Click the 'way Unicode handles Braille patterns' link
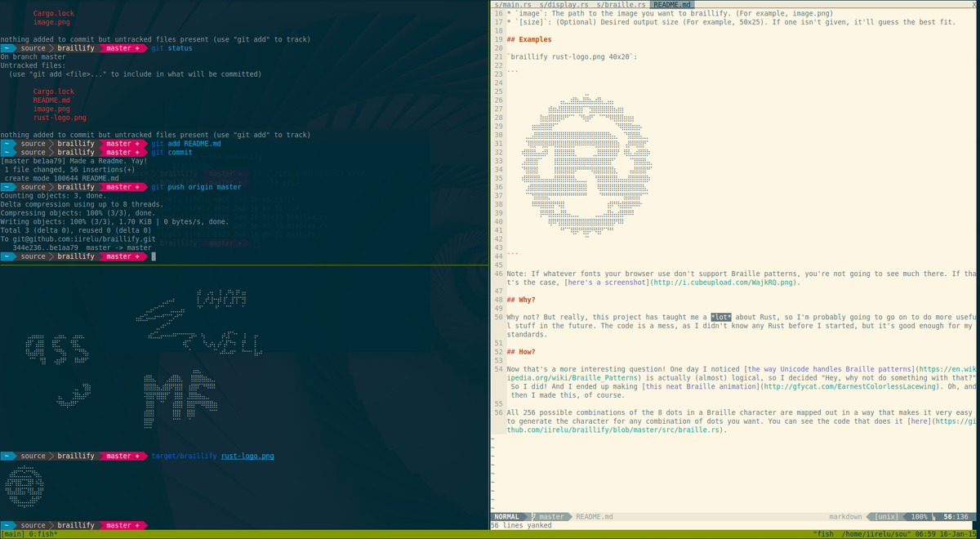The height and width of the screenshot is (539, 980). point(828,369)
